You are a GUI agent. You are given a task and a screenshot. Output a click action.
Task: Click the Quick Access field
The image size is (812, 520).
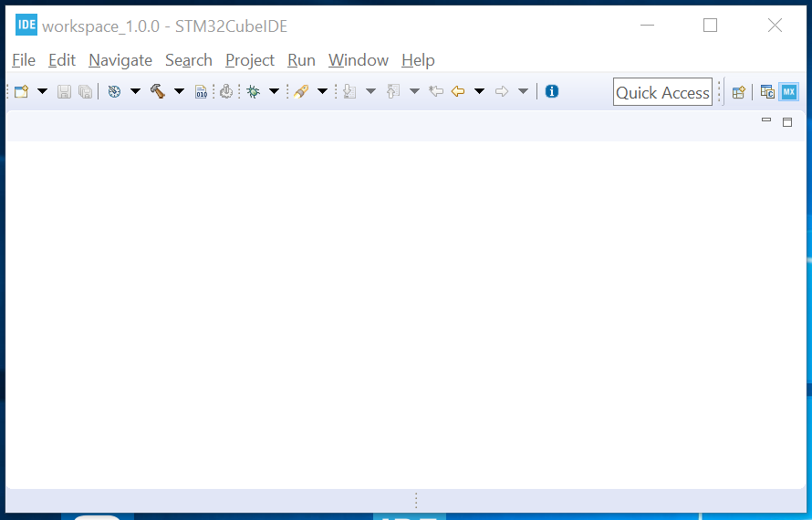pos(662,92)
